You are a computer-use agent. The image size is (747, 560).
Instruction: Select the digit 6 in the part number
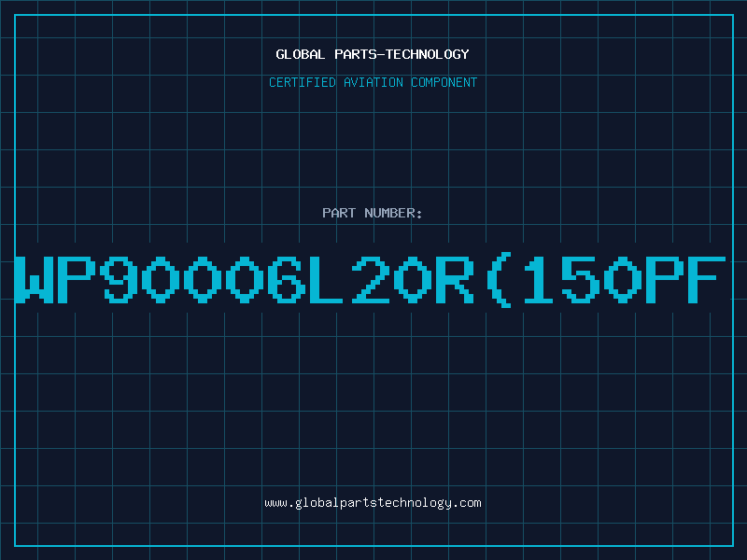[x=288, y=280]
